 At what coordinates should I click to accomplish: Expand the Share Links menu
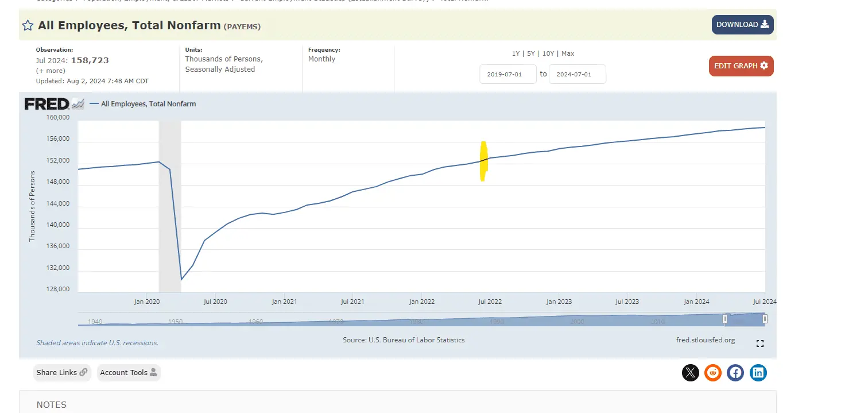62,373
